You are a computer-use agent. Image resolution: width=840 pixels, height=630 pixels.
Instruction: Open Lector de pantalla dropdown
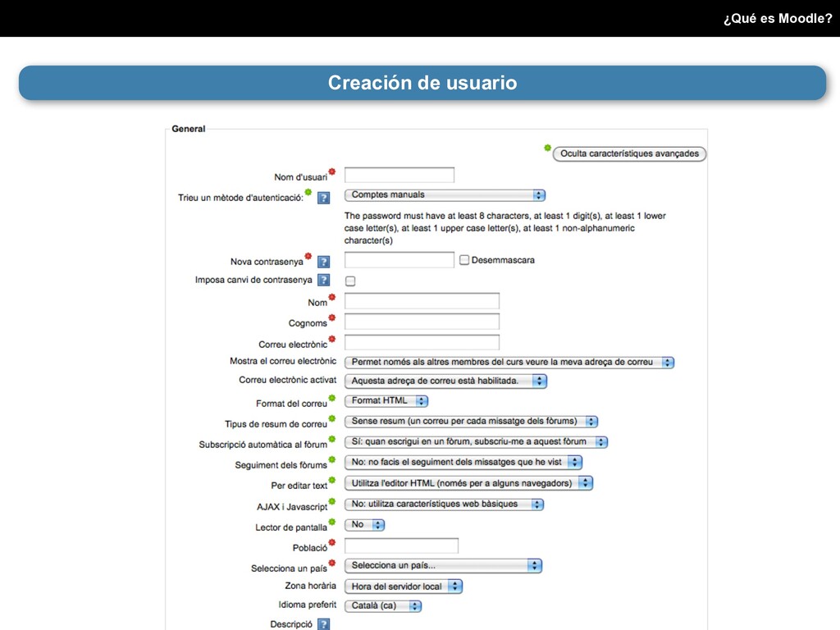click(x=364, y=525)
